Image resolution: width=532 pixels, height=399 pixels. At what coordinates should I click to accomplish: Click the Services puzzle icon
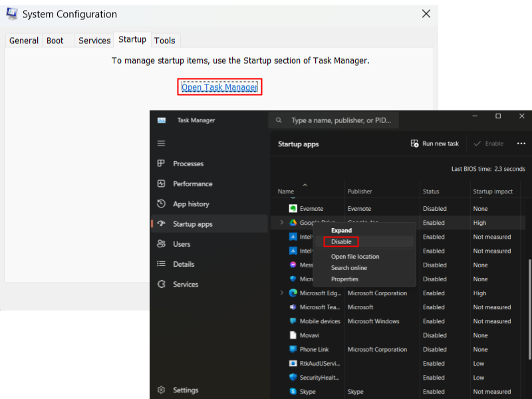161,284
